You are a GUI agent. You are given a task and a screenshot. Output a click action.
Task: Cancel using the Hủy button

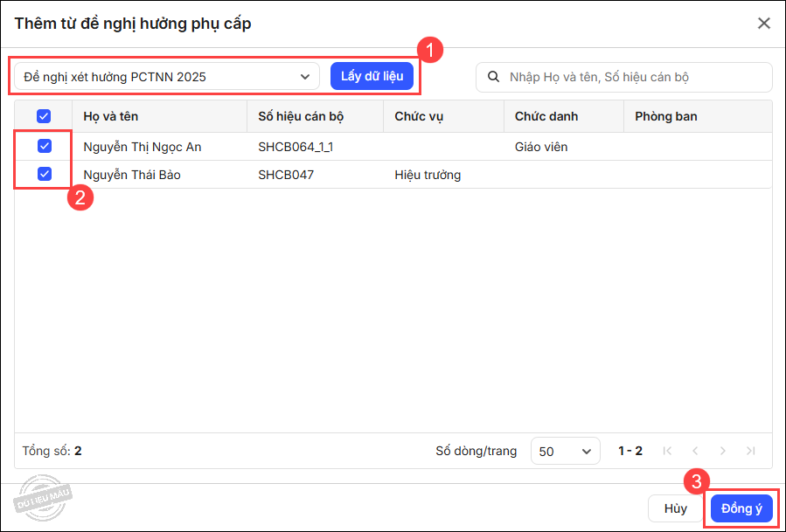[x=675, y=508]
